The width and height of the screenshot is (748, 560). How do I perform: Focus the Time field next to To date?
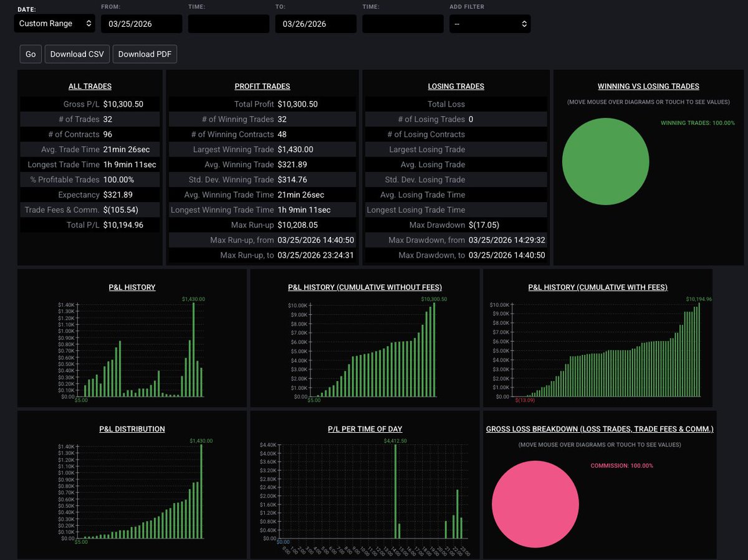403,24
